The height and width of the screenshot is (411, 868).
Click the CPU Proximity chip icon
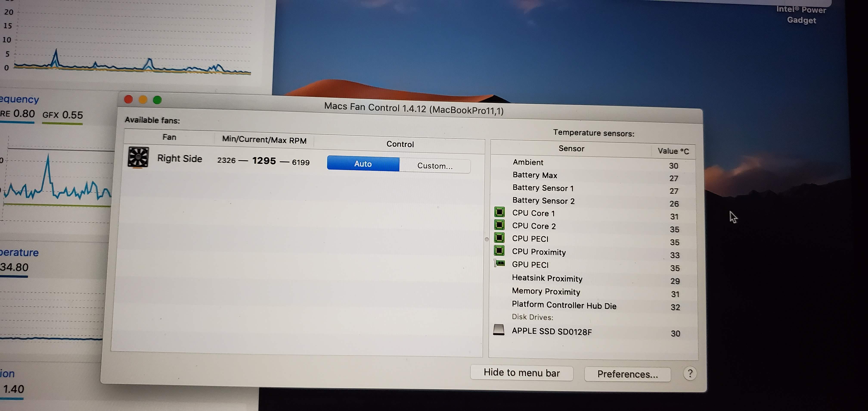click(499, 251)
